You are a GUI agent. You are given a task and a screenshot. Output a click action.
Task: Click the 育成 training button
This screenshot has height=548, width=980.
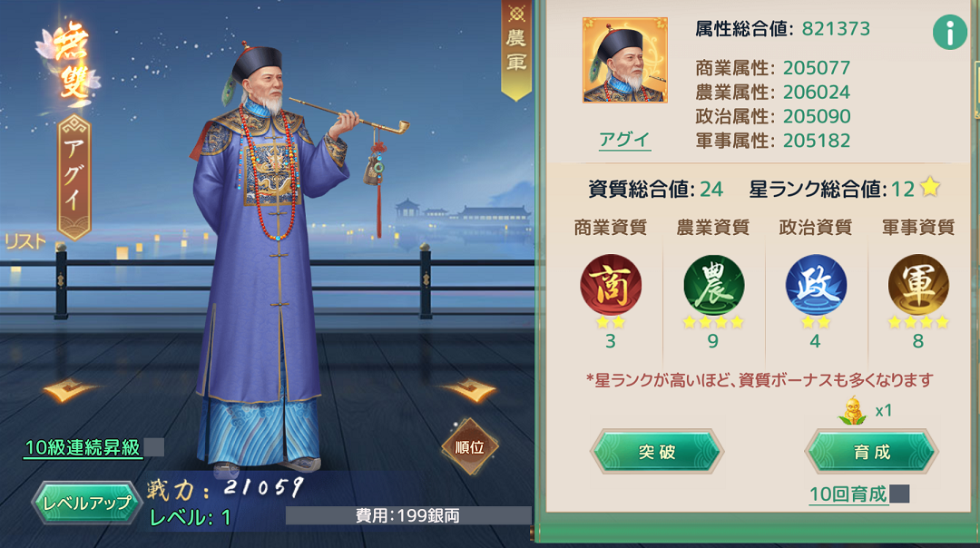point(872,452)
